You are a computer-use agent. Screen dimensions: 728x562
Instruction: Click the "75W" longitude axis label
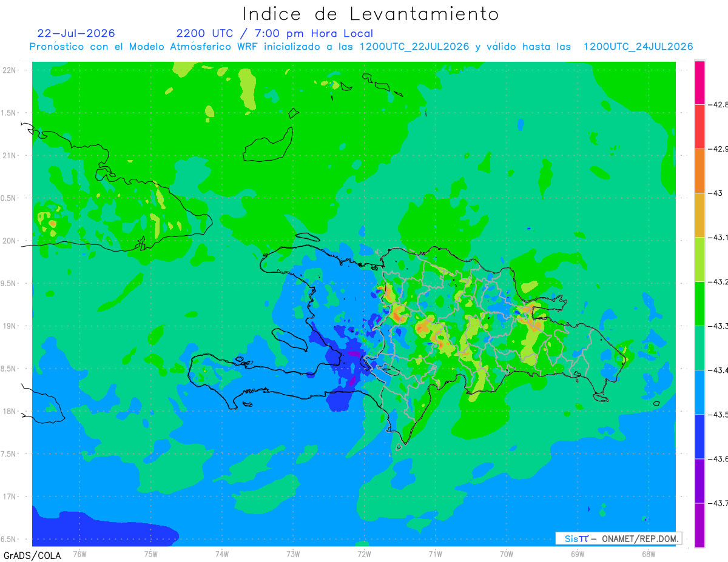[150, 554]
